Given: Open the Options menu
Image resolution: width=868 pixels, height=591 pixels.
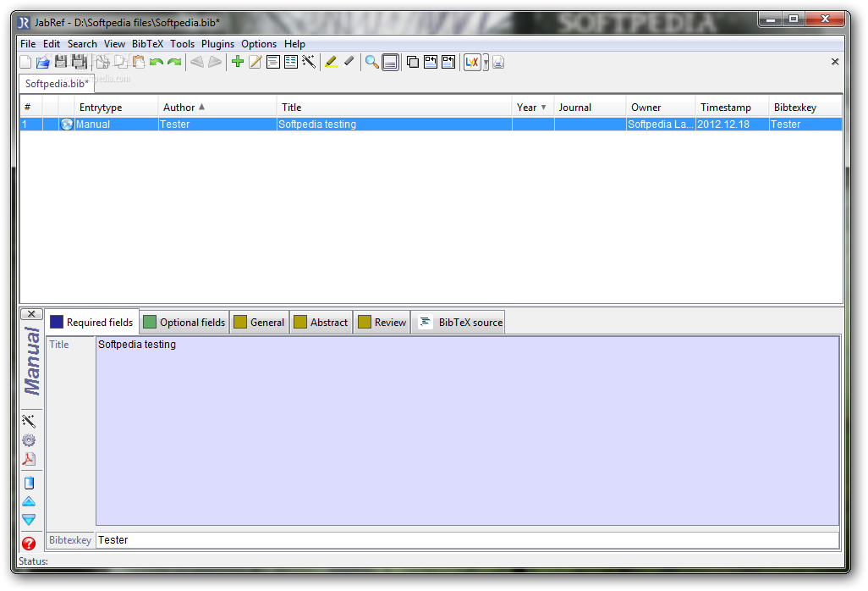Looking at the screenshot, I should click(x=259, y=44).
